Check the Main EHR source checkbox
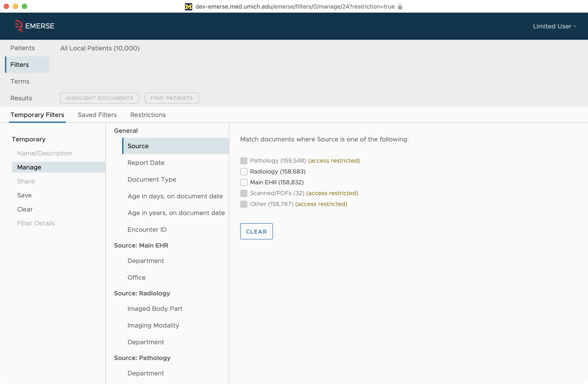Screen dimensions: 588x384 244,182
